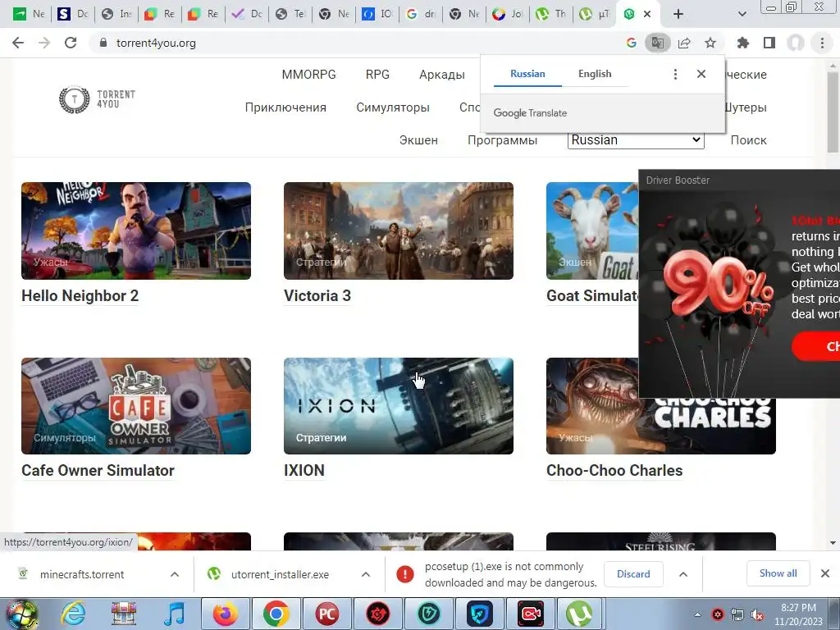Screen dimensions: 840x630
Task: Expand minecrafts.torrent download options
Action: (x=175, y=574)
